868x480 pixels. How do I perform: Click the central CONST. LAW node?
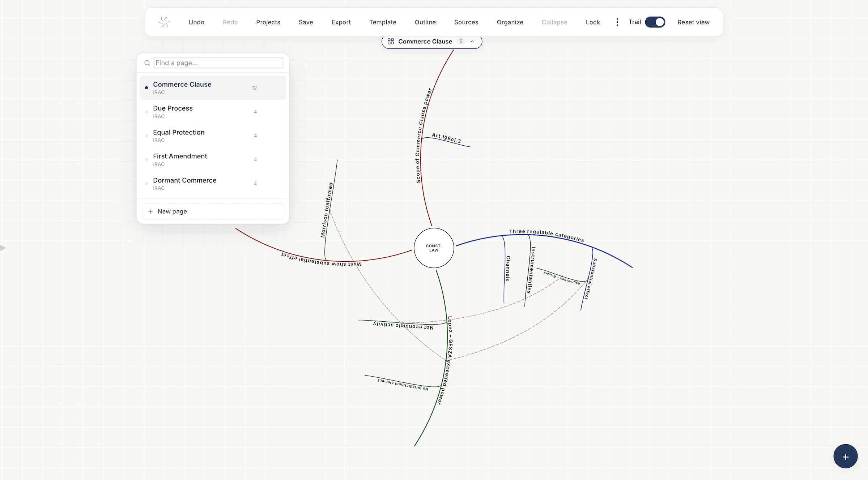tap(434, 248)
